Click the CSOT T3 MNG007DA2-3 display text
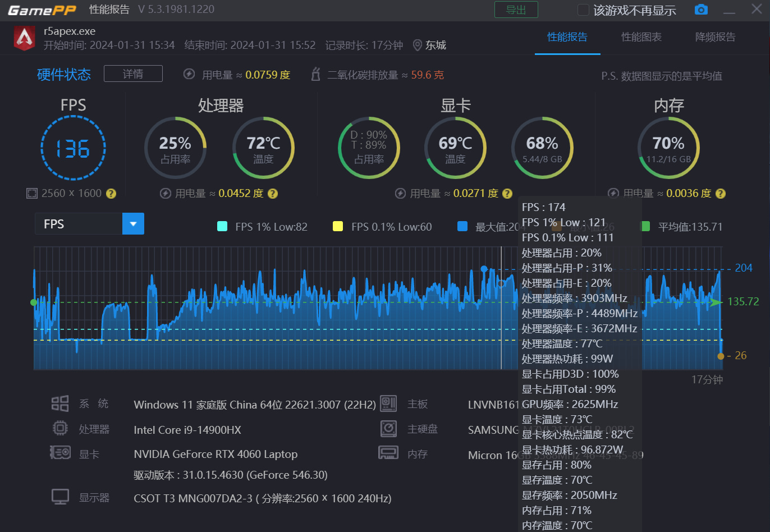Viewport: 770px width, 532px height. pyautogui.click(x=263, y=498)
